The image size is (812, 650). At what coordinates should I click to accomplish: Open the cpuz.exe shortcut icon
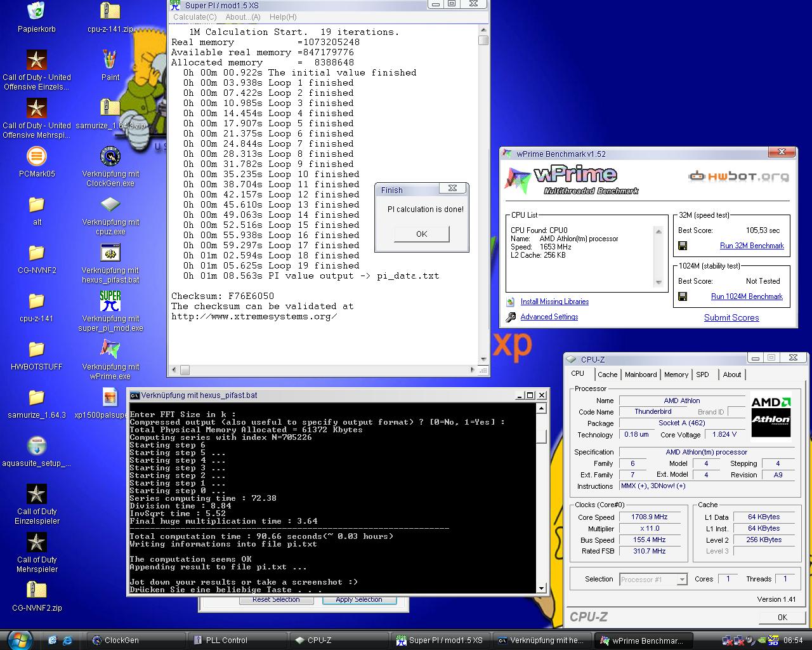point(110,204)
